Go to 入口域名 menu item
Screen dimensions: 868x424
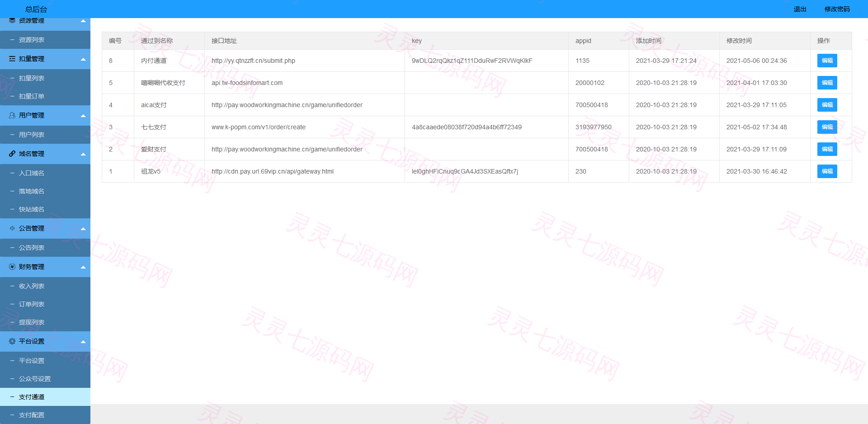point(45,173)
